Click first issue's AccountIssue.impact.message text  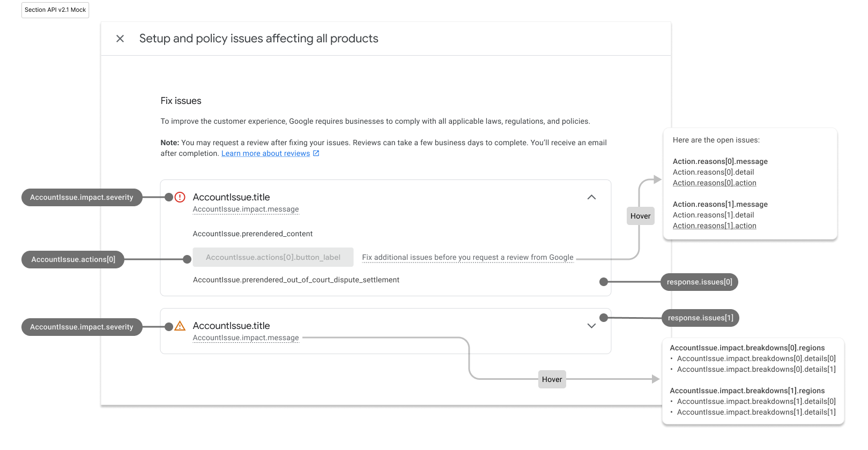246,209
